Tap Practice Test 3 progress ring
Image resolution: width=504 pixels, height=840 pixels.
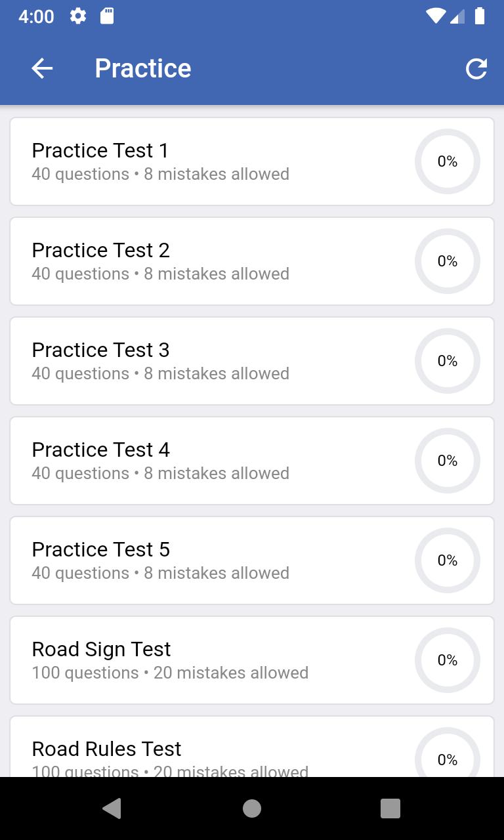tap(448, 361)
